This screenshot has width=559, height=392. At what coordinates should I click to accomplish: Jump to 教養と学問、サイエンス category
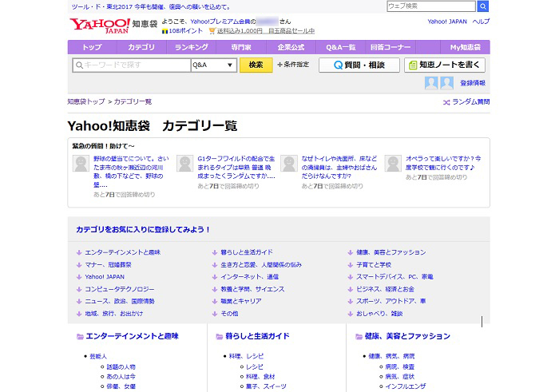point(252,289)
